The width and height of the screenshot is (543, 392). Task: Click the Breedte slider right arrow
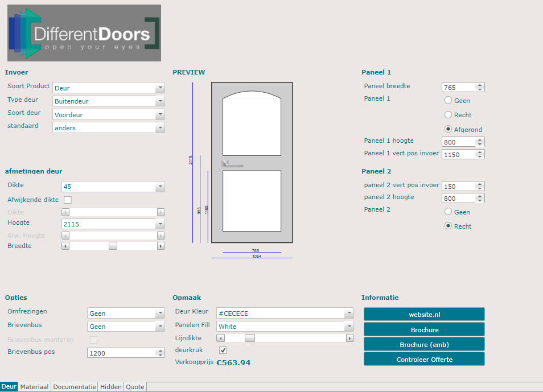click(x=161, y=246)
